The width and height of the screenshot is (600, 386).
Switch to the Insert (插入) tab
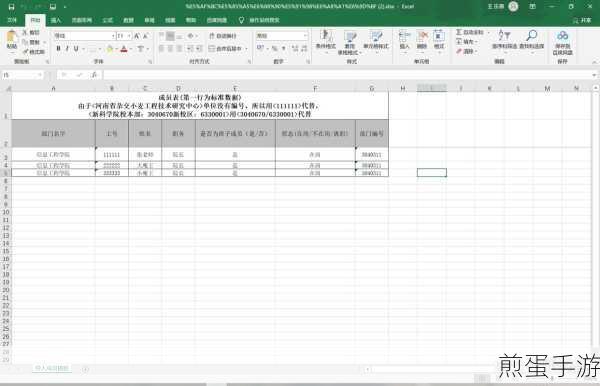[56, 20]
